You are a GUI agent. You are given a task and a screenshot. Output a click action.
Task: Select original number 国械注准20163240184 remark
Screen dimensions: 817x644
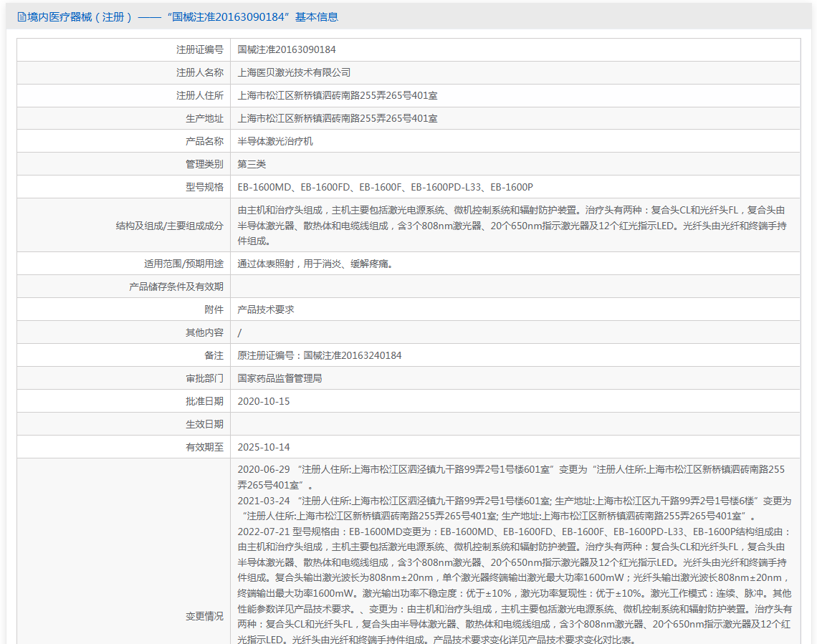click(x=320, y=355)
